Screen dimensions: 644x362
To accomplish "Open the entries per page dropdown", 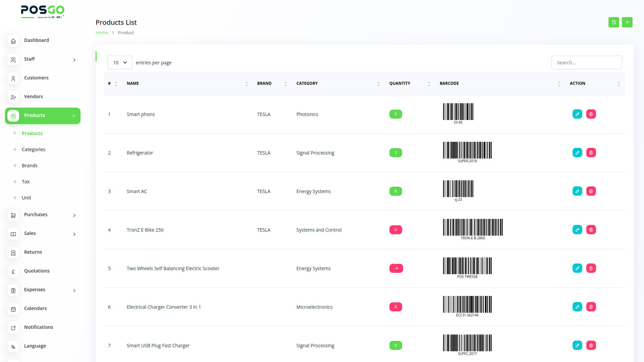I will [x=120, y=63].
